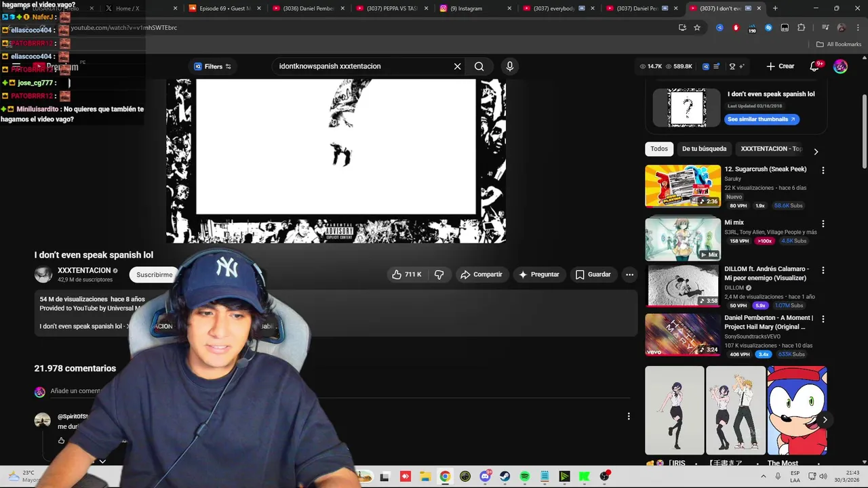
Task: Open options for Daniel Pemberton video
Action: click(x=823, y=319)
